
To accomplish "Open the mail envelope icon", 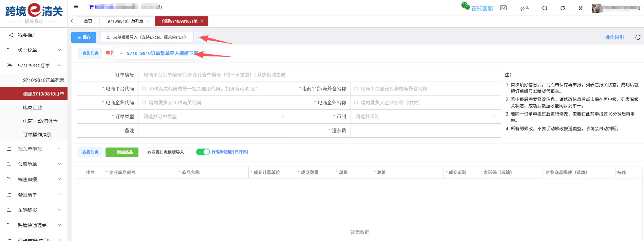I will 503,8.
